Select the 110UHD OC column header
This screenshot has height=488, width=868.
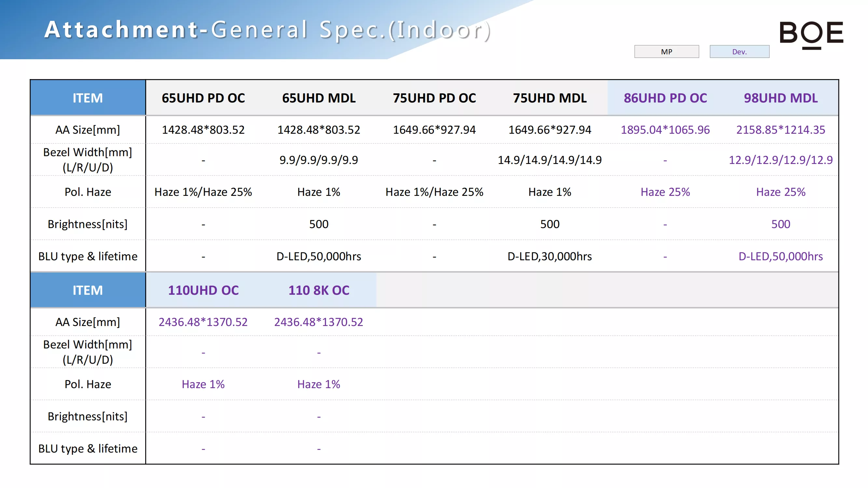pos(203,290)
